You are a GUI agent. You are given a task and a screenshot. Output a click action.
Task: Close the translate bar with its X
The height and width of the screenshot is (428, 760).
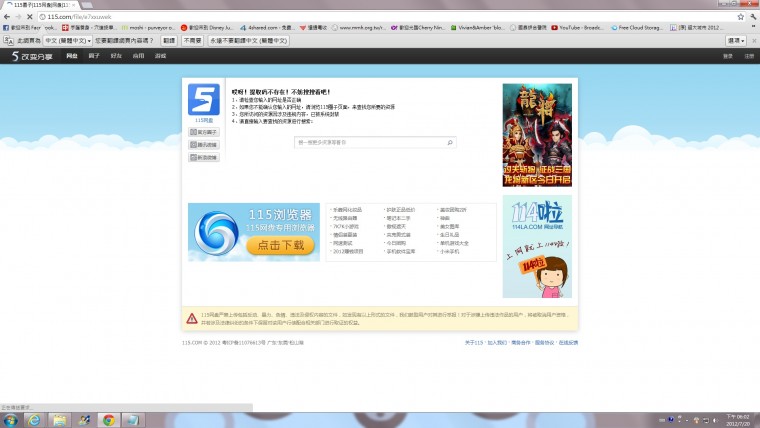[754, 41]
